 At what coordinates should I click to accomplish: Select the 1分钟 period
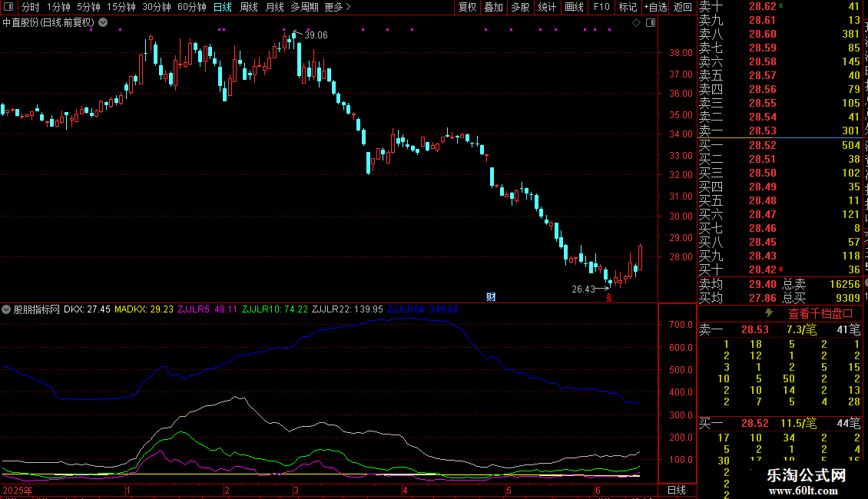click(x=58, y=7)
